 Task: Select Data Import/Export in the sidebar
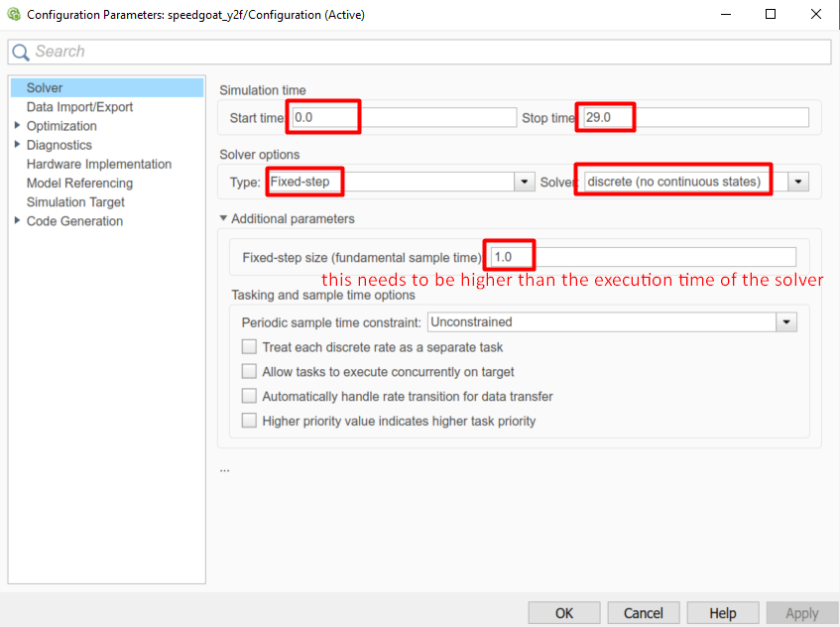pyautogui.click(x=79, y=107)
